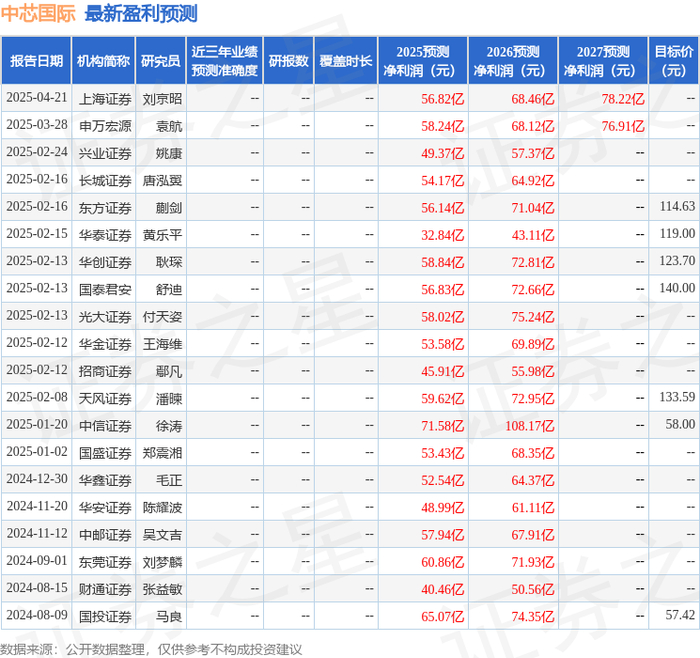700x658 pixels.
Task: Click the 32.84亿 profit value
Action: 442,235
